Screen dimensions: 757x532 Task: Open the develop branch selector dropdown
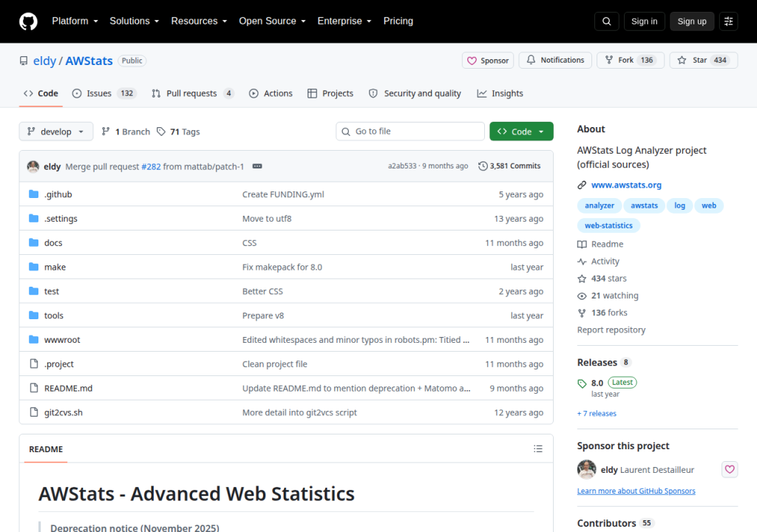pos(56,132)
